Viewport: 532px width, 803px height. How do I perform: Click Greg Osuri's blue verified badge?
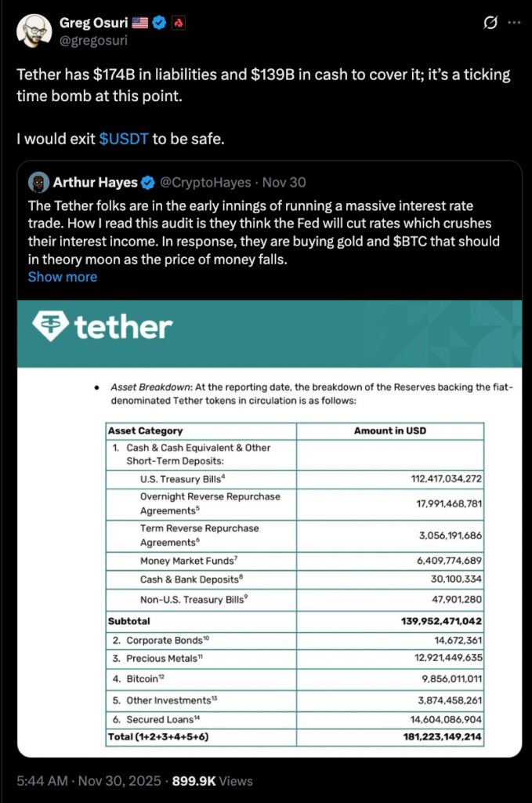(x=157, y=22)
